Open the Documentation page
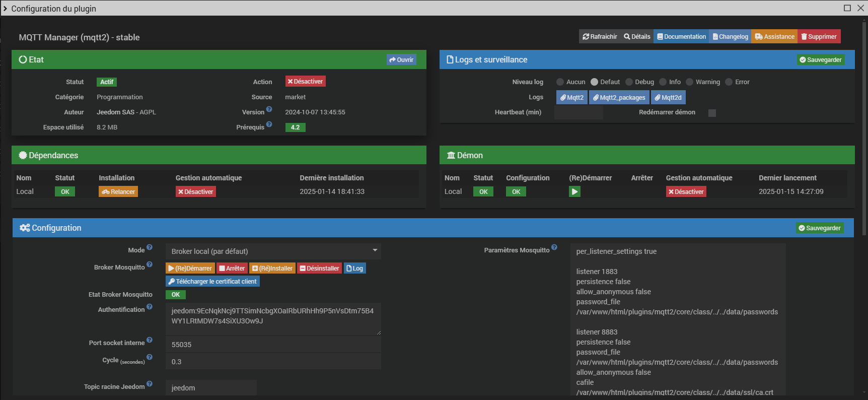Image resolution: width=868 pixels, height=400 pixels. tap(681, 37)
